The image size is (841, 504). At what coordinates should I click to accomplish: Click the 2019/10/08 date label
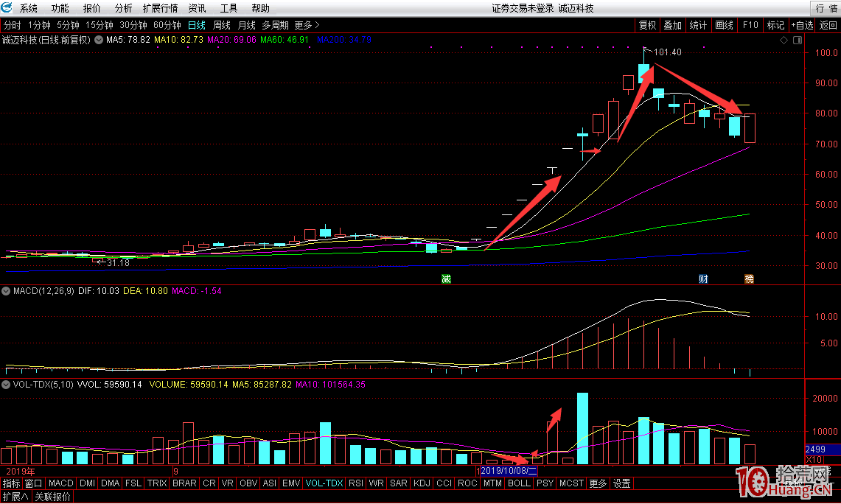pyautogui.click(x=509, y=471)
